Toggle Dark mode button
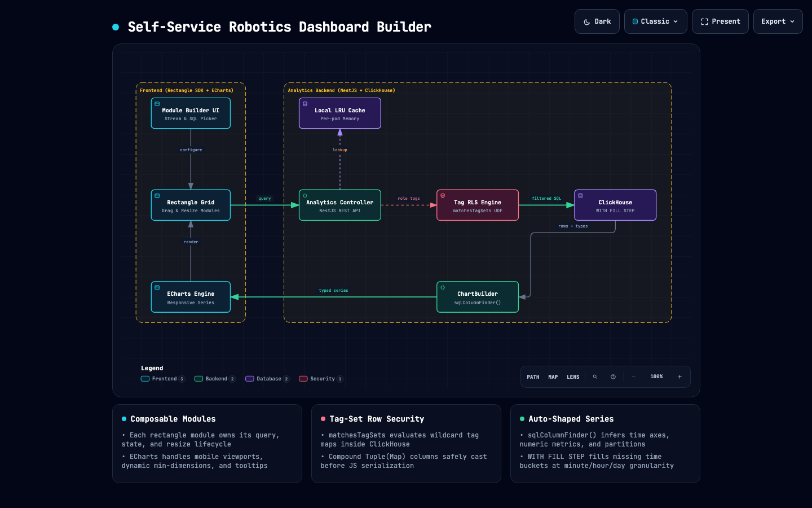The height and width of the screenshot is (508, 812). coord(597,21)
